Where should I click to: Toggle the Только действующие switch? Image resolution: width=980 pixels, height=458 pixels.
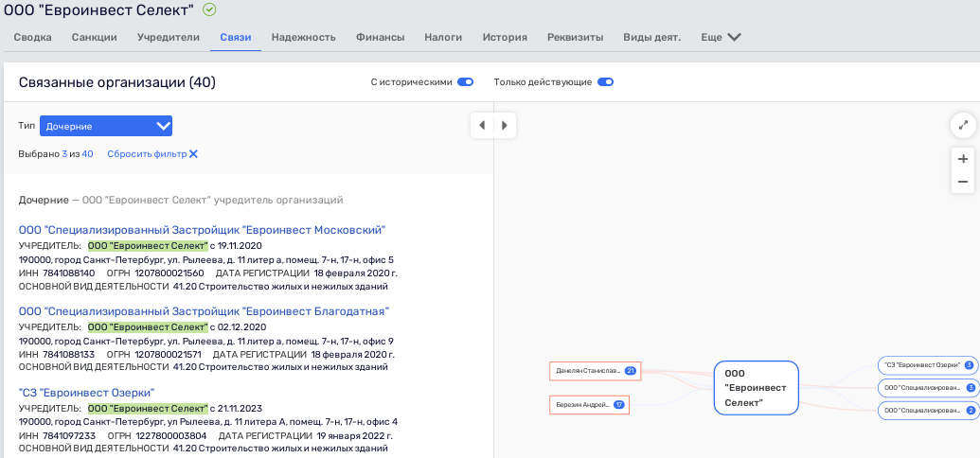pyautogui.click(x=605, y=81)
